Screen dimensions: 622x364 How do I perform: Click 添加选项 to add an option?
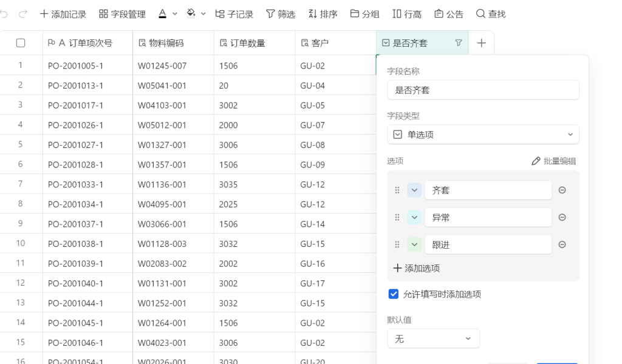tap(417, 269)
